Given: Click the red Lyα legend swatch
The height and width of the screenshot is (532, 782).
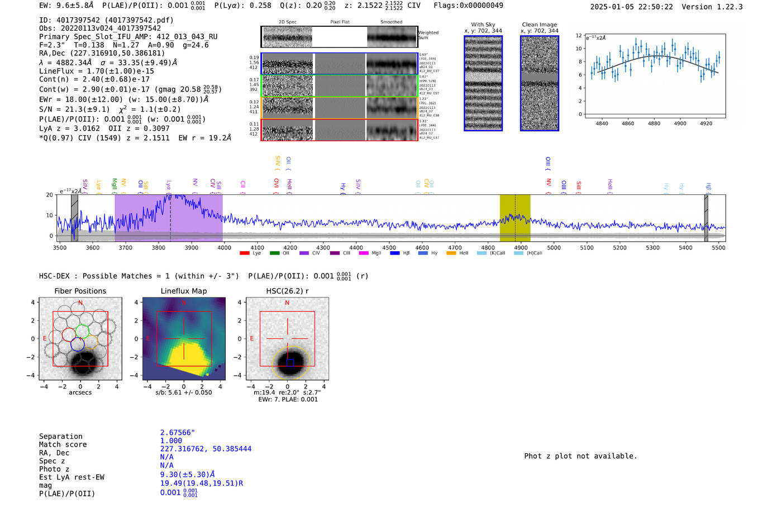Looking at the screenshot, I should (x=244, y=253).
